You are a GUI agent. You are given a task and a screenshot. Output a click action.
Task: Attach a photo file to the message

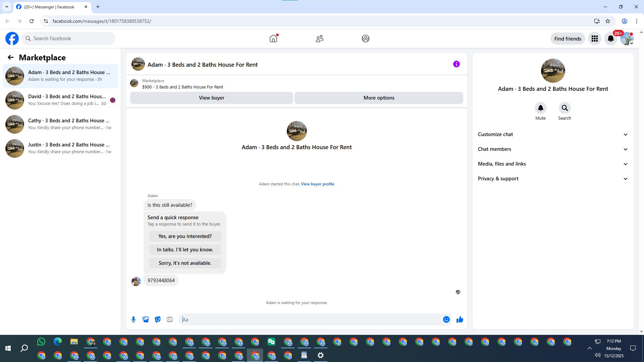click(x=146, y=319)
